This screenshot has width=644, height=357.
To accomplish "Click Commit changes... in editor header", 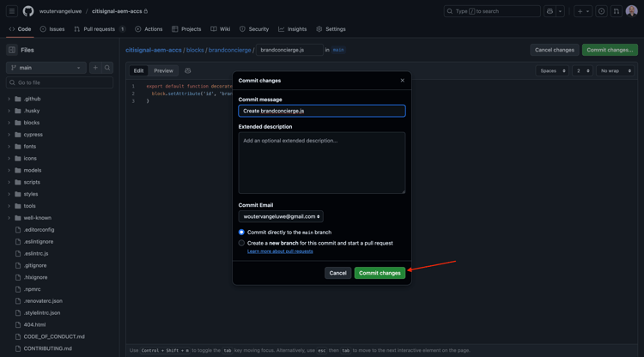I will 610,50.
